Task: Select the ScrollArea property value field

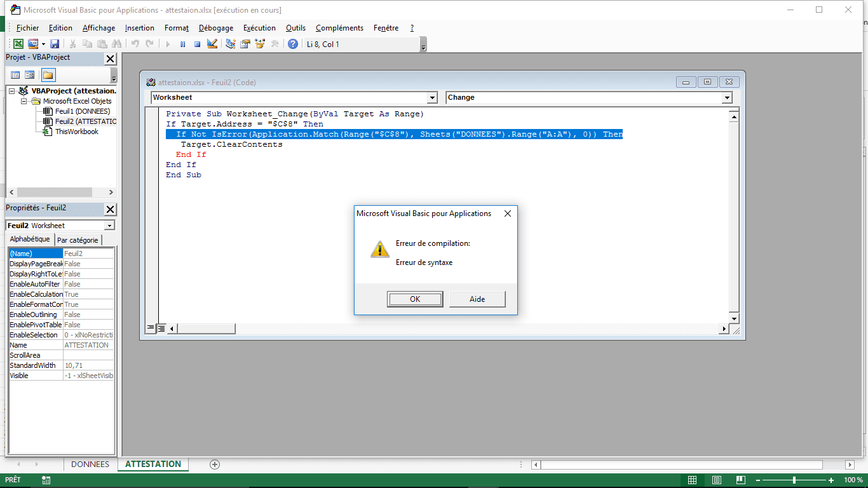Action: [x=88, y=355]
